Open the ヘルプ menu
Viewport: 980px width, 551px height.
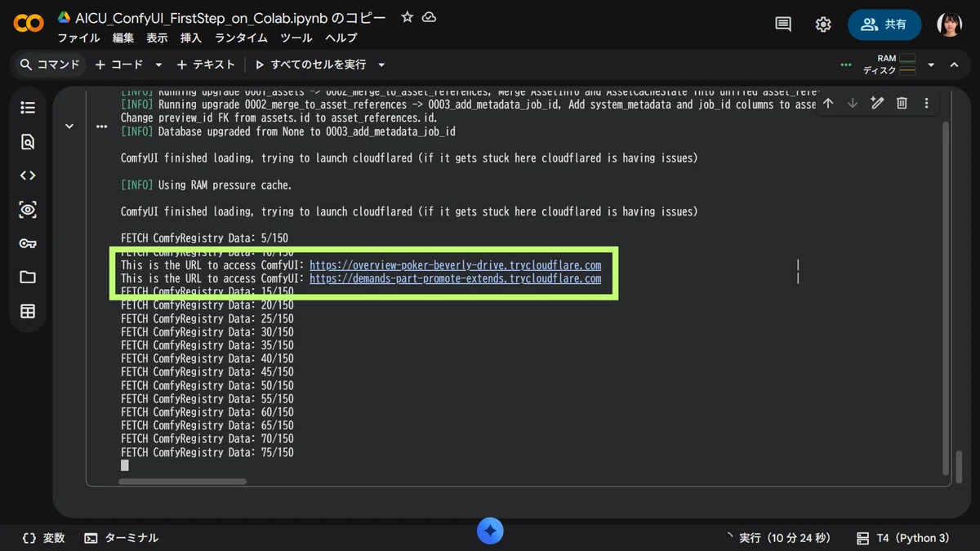coord(341,38)
